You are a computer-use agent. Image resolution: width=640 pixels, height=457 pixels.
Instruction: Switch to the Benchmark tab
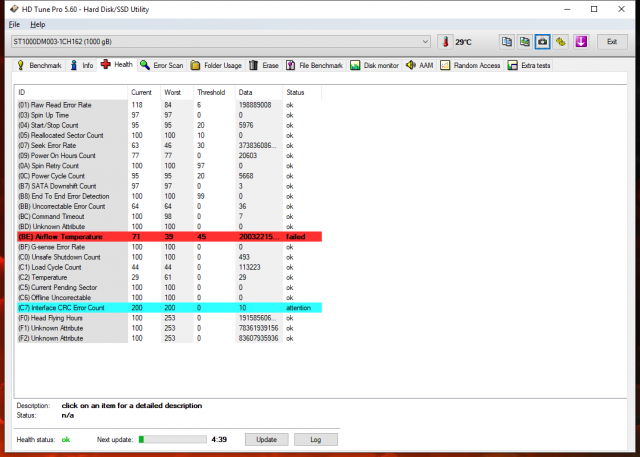point(39,65)
